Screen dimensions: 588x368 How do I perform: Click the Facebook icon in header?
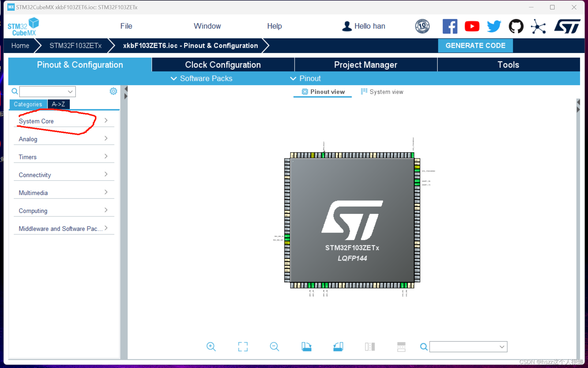[450, 26]
